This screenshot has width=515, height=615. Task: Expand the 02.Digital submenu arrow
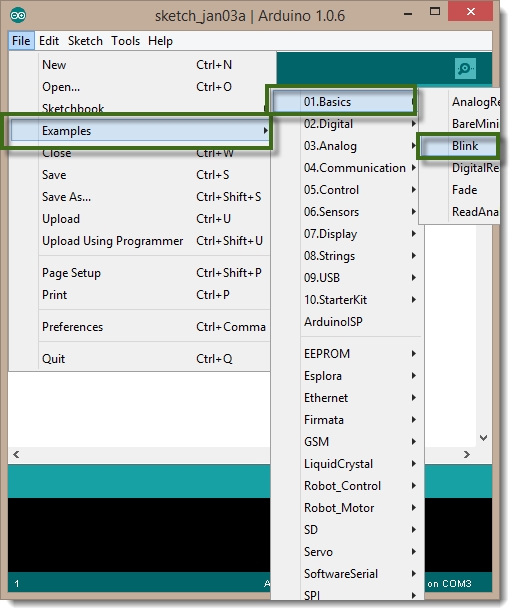pos(413,124)
